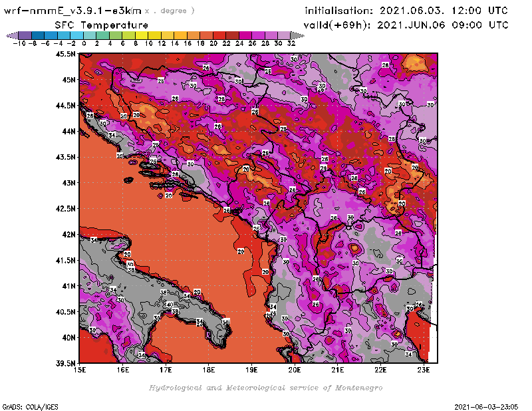Click the 21E longitude axis label
532x411 pixels.
coord(338,370)
